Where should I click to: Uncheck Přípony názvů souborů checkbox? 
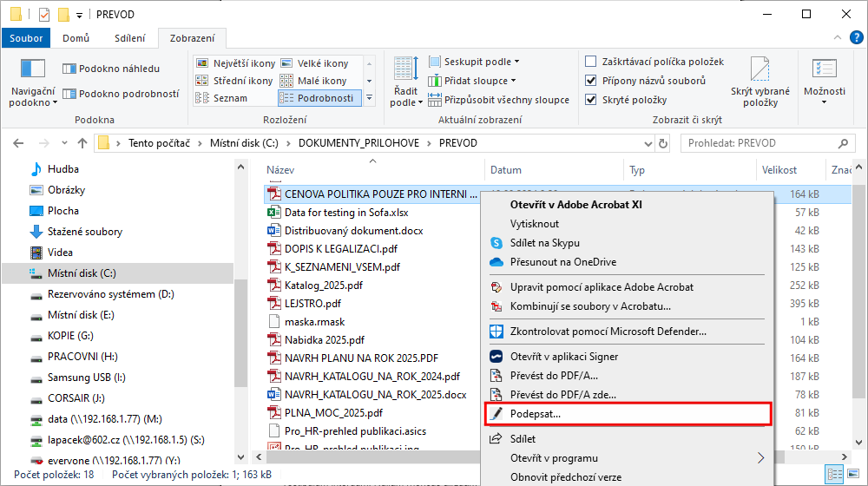point(591,81)
